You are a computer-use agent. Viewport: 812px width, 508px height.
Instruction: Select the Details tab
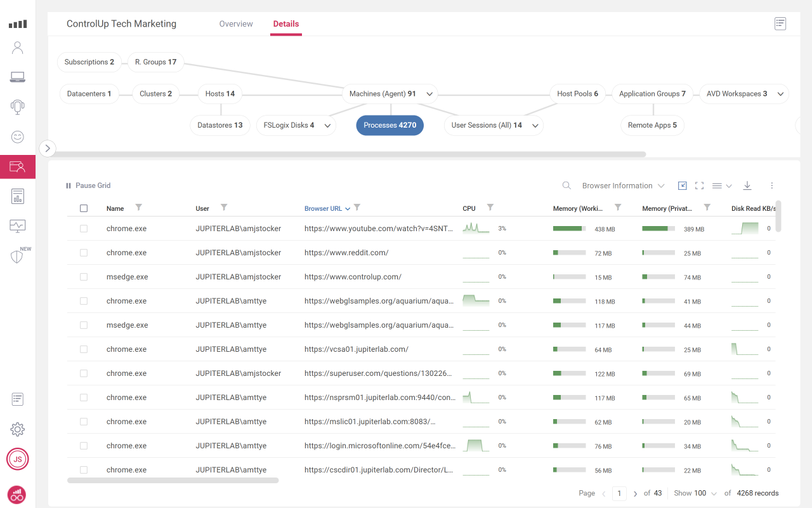(x=285, y=23)
